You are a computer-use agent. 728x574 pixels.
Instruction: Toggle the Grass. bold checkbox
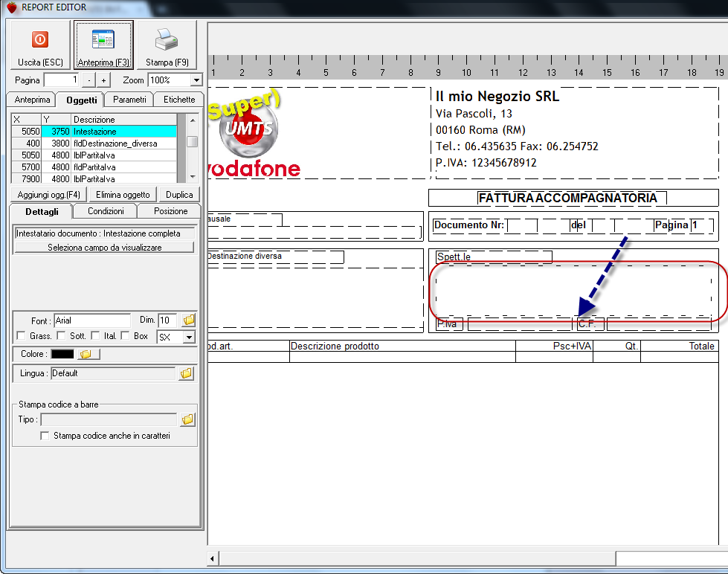pyautogui.click(x=21, y=335)
